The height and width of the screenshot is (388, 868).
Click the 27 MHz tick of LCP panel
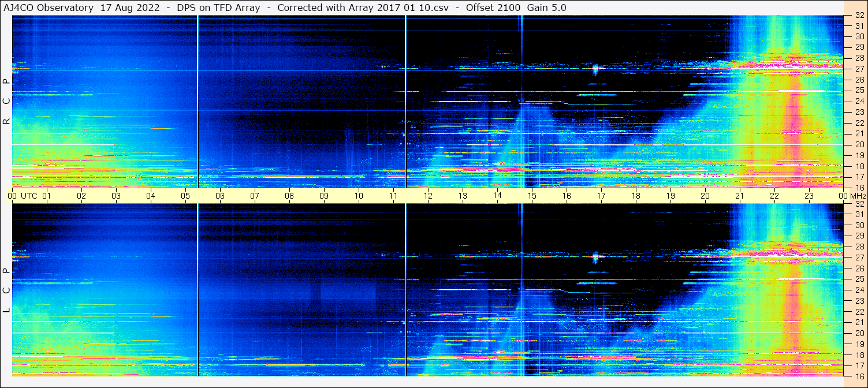[x=859, y=258]
